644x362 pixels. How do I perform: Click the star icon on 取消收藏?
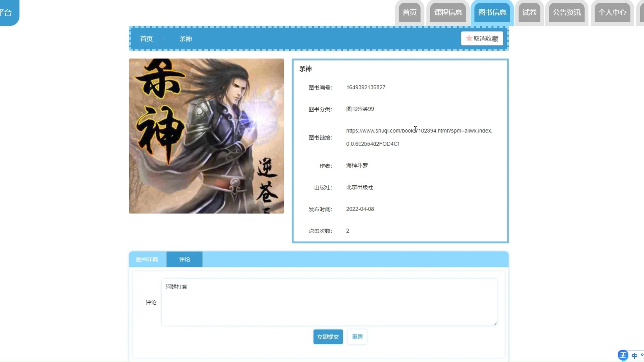(469, 38)
